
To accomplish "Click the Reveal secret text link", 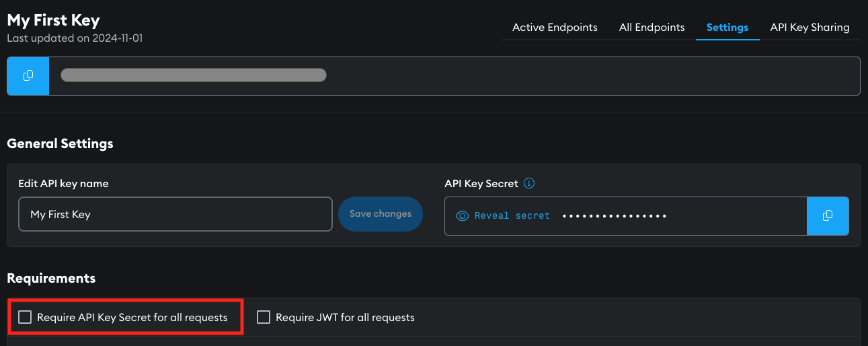I will click(512, 216).
